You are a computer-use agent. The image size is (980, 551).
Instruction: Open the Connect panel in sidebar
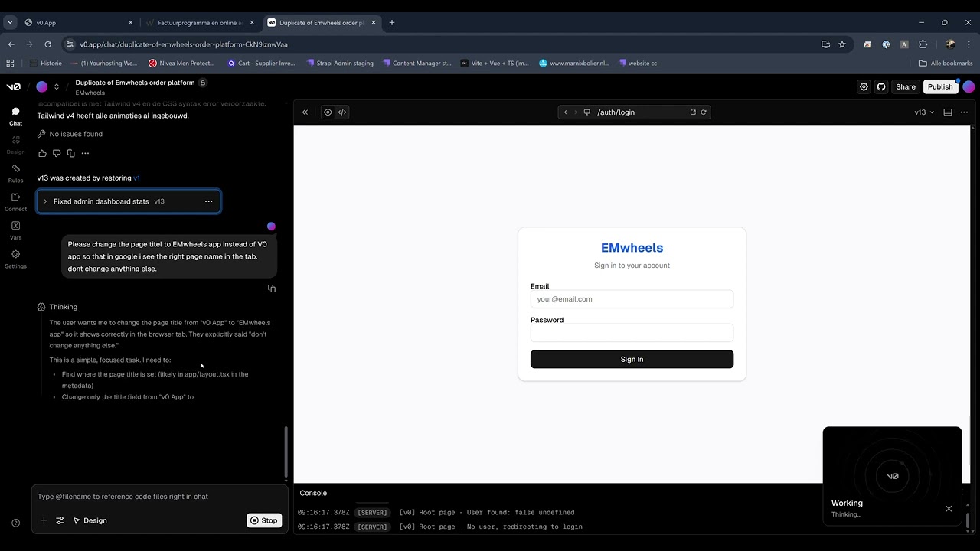(15, 202)
